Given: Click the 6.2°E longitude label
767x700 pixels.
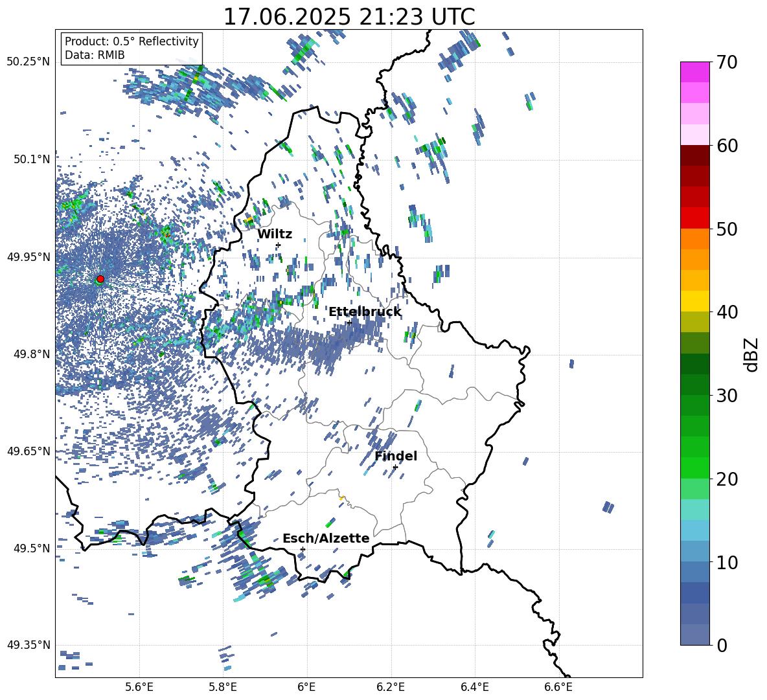Looking at the screenshot, I should [x=391, y=687].
